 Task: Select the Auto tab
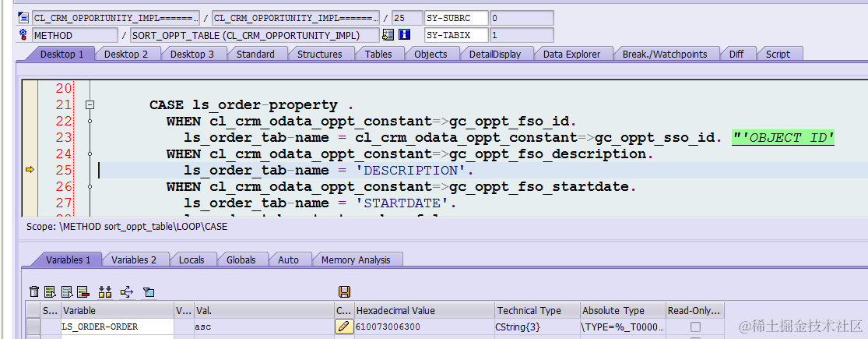[288, 260]
